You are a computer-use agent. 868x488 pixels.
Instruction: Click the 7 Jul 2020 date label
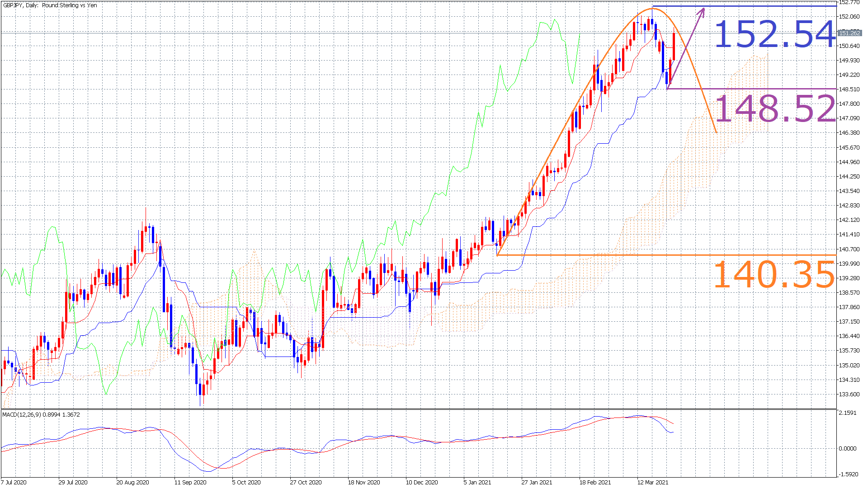tap(14, 482)
